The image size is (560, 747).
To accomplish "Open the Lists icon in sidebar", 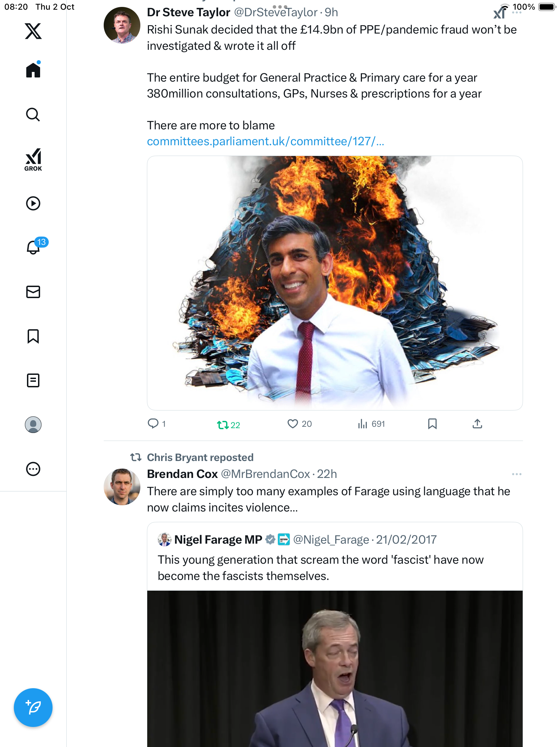I will [x=33, y=380].
